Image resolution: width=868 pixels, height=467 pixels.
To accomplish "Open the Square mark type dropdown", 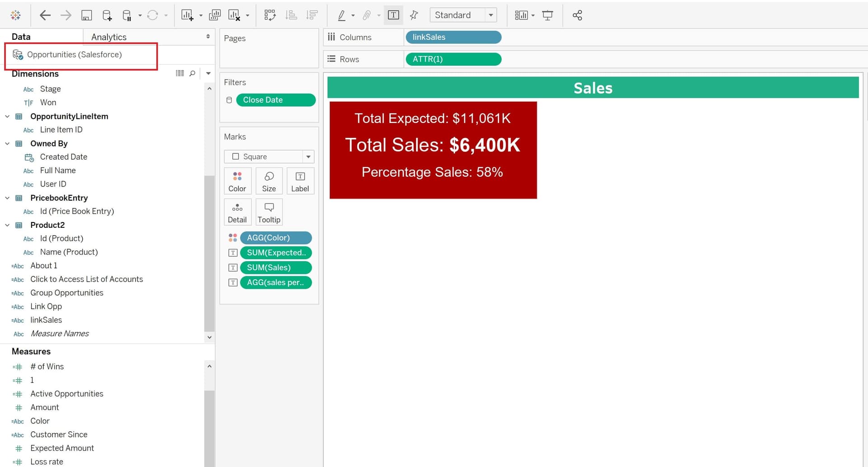I will [x=308, y=156].
